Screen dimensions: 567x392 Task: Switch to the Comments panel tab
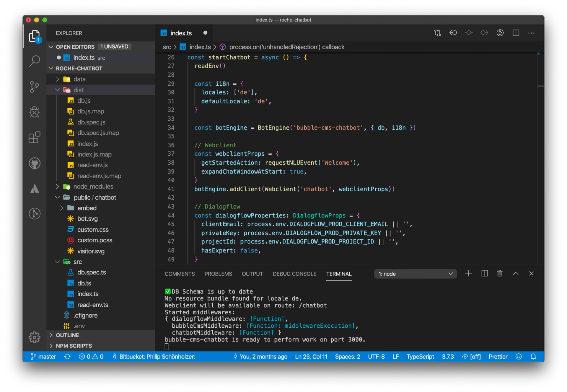point(180,274)
